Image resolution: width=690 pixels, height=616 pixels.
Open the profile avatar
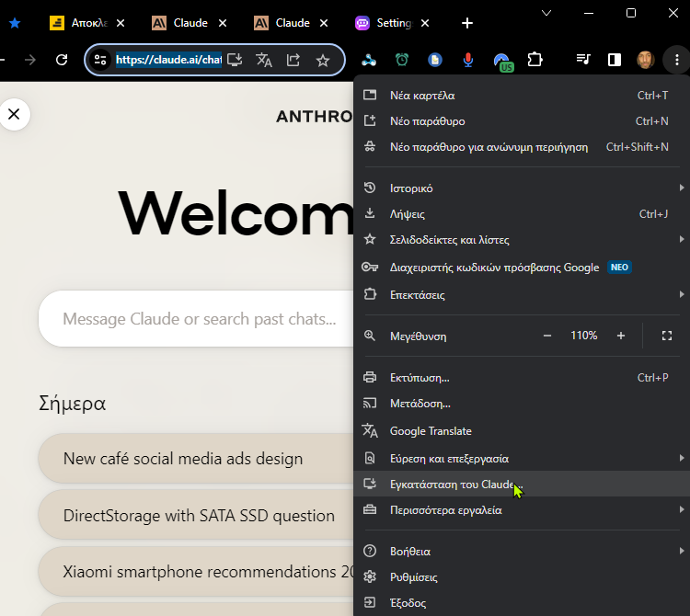coord(646,60)
